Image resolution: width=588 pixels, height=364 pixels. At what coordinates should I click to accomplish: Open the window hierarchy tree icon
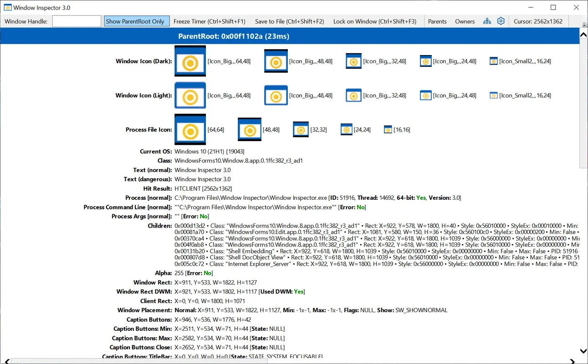[487, 21]
